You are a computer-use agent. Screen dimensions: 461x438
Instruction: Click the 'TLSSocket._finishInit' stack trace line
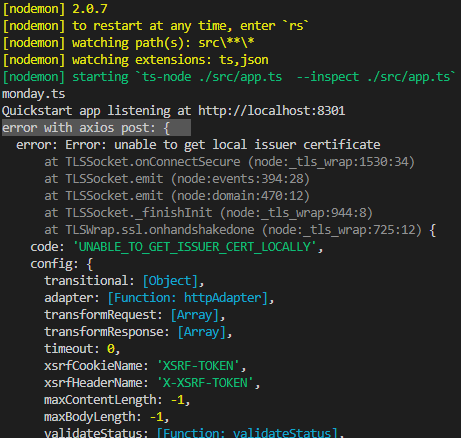(x=208, y=213)
